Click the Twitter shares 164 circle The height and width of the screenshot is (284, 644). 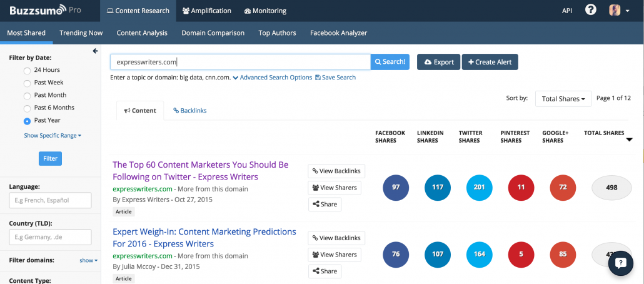[x=480, y=255]
